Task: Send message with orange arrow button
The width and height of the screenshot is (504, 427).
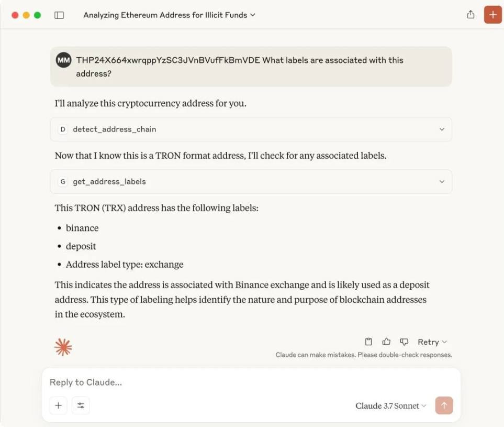Action: 444,406
